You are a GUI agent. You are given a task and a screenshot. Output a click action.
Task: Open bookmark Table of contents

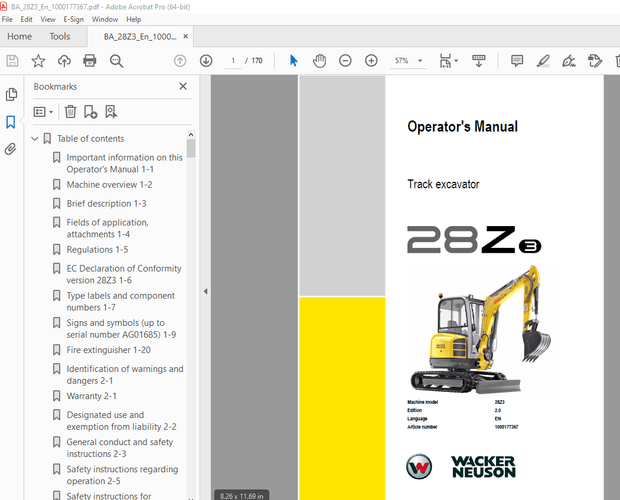click(x=91, y=139)
